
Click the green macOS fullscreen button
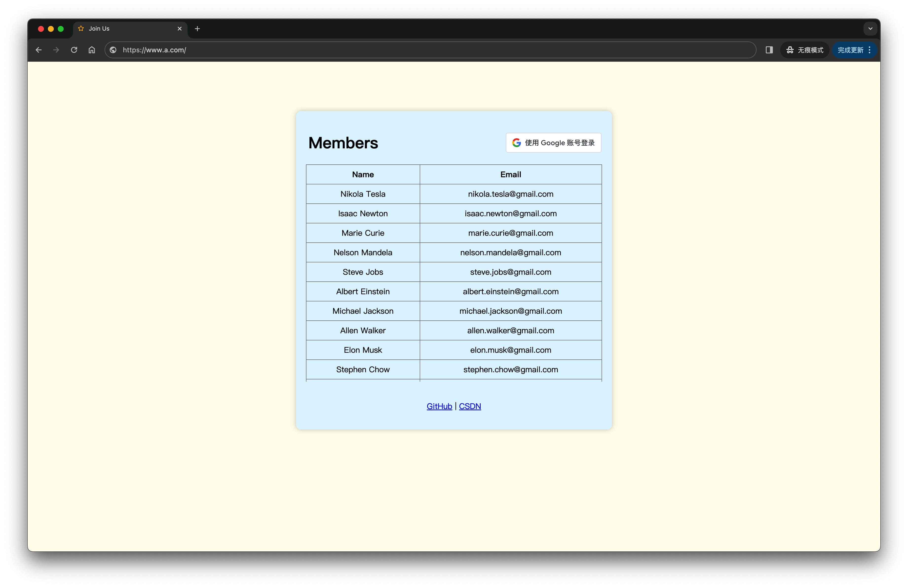[61, 29]
